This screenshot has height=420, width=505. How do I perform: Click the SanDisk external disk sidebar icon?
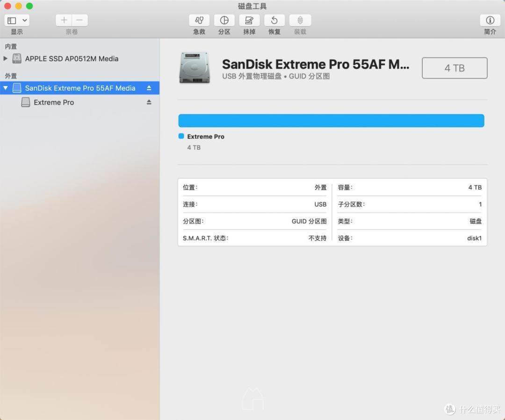point(17,88)
